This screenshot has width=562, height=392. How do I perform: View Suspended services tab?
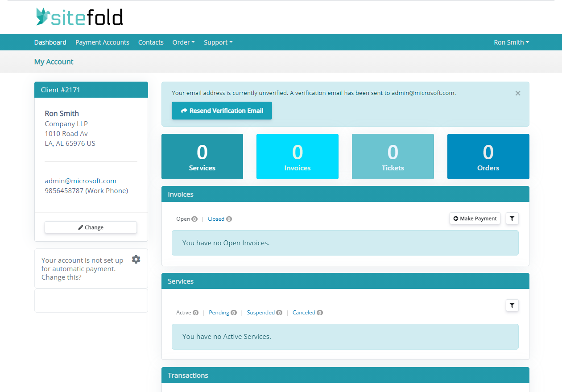[x=261, y=313]
